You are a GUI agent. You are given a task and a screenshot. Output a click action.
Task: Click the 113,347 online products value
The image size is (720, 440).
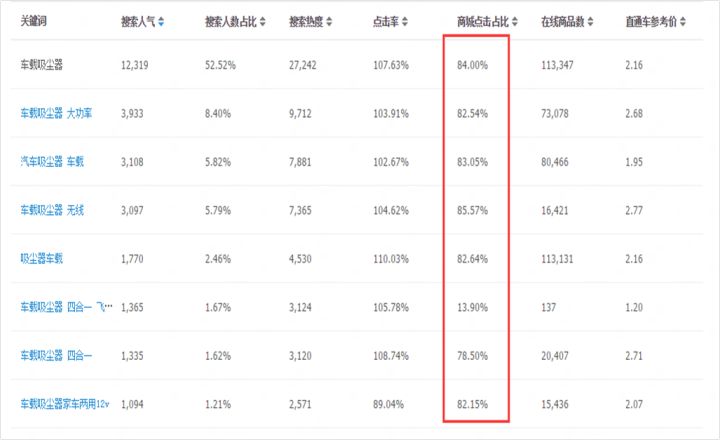pos(559,65)
